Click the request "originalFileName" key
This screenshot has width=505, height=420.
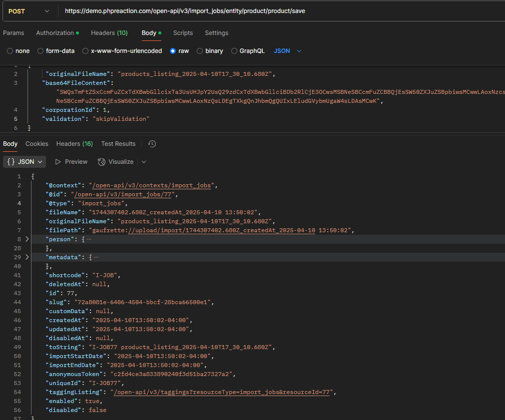click(77, 74)
